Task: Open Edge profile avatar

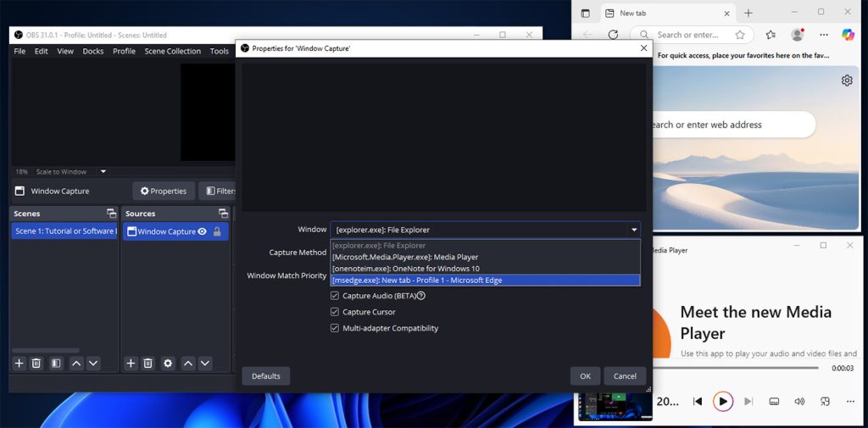Action: coord(798,35)
